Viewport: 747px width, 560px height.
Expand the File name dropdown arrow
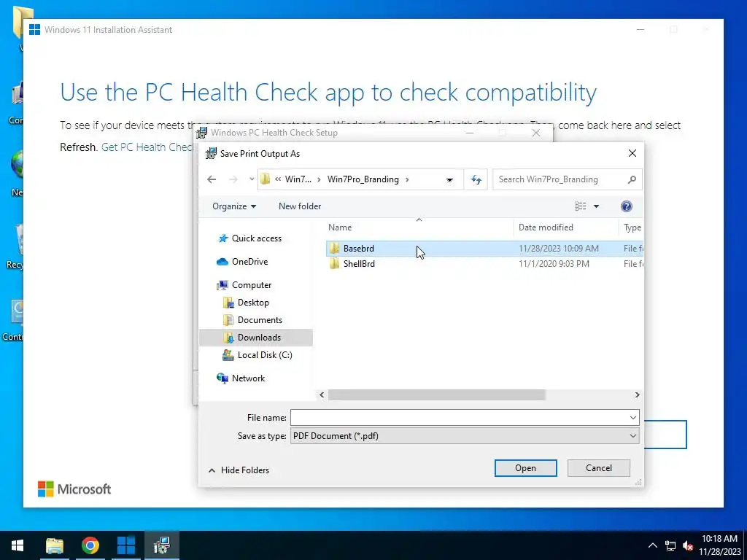tap(633, 418)
